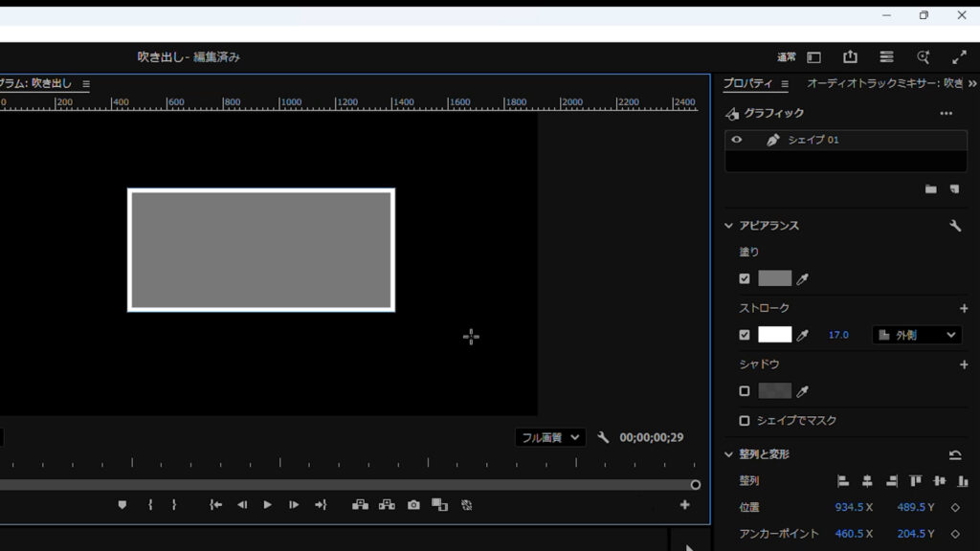This screenshot has width=980, height=551.
Task: Collapse the アピアランス section
Action: 729,226
